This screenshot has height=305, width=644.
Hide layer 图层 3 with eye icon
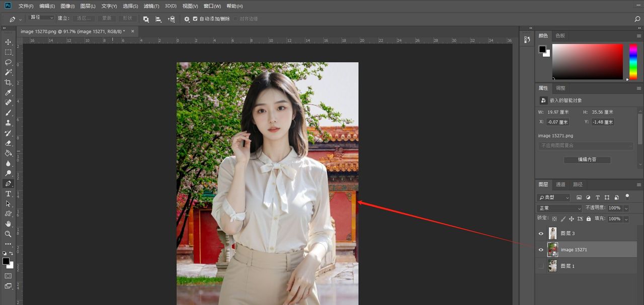(x=541, y=234)
